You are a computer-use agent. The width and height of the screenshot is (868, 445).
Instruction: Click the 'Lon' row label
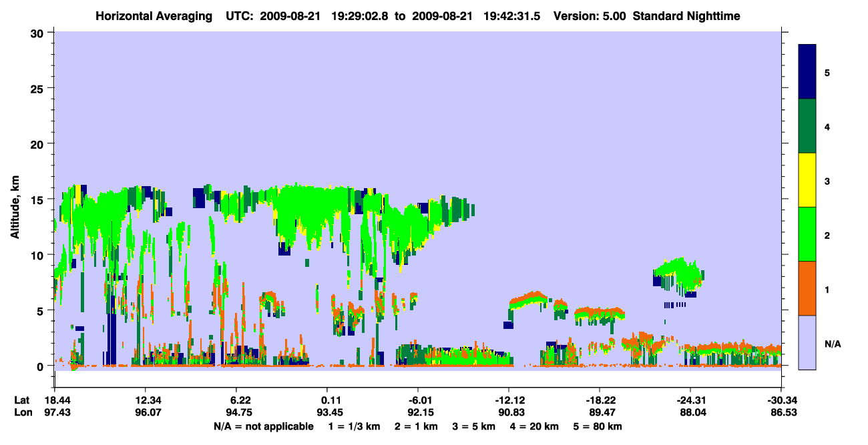click(x=22, y=412)
